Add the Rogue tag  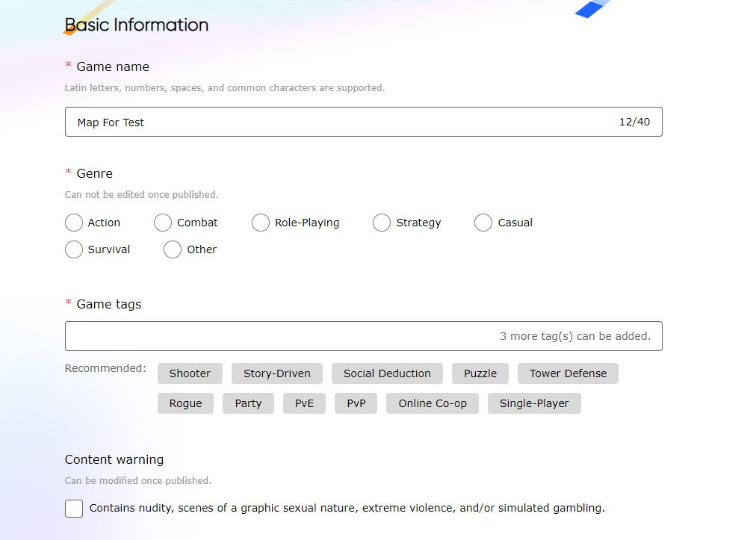(x=185, y=403)
